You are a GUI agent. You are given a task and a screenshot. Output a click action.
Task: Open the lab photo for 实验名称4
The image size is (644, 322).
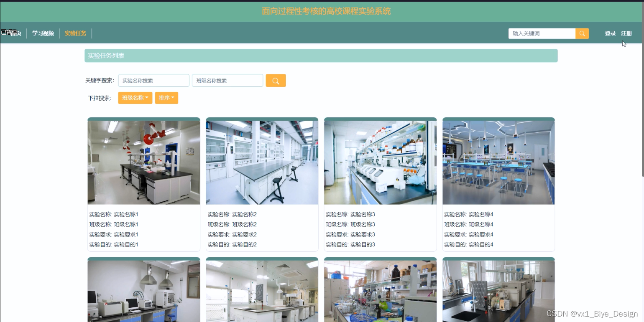coord(498,162)
